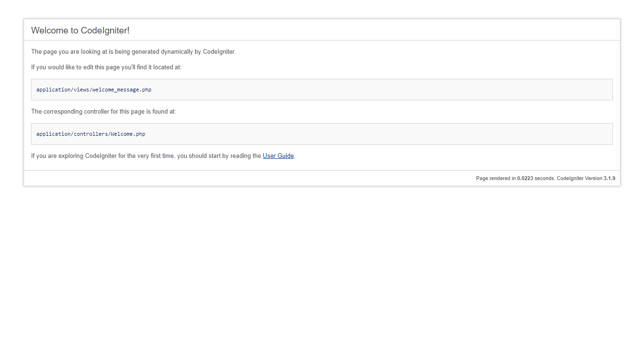Image resolution: width=644 pixels, height=362 pixels.
Task: Click the 'If you would like to edit this page' line
Action: tap(106, 67)
